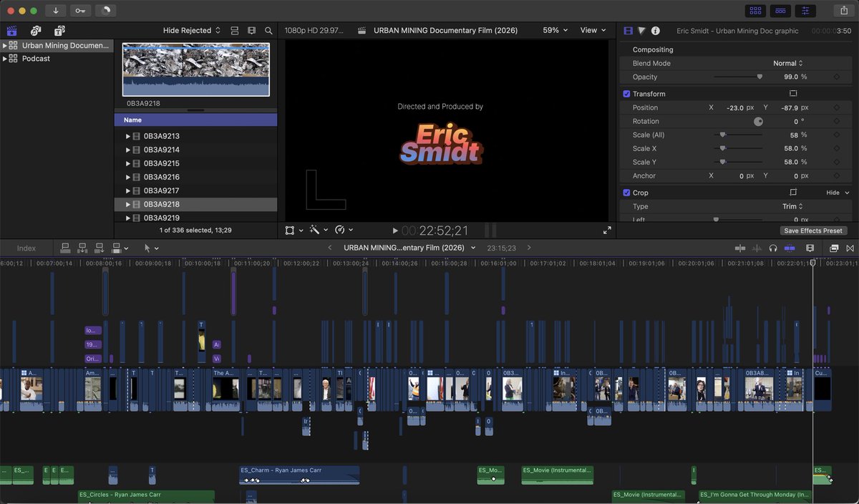Show the Video inspector filmstrip icon

(628, 31)
